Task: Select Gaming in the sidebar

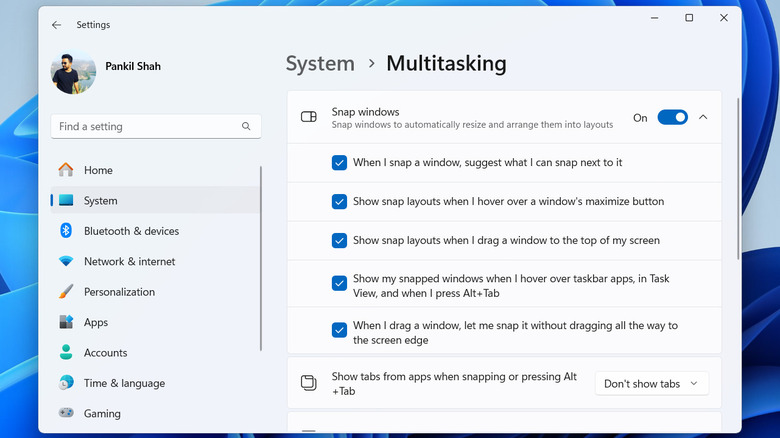Action: pyautogui.click(x=102, y=414)
